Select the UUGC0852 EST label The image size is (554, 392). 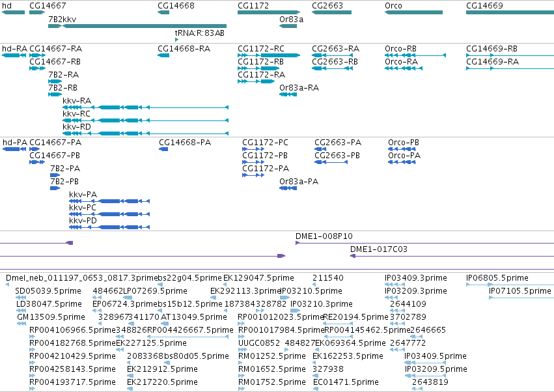(x=259, y=343)
